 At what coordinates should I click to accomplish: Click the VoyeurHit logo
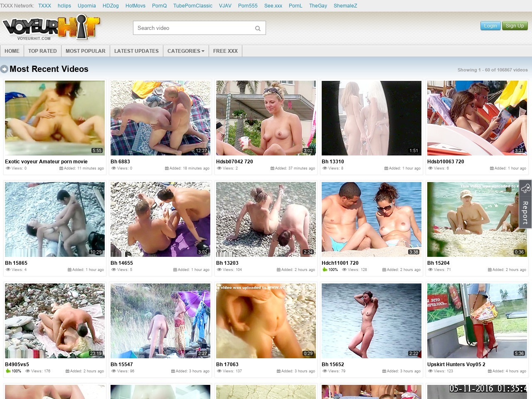tap(51, 27)
